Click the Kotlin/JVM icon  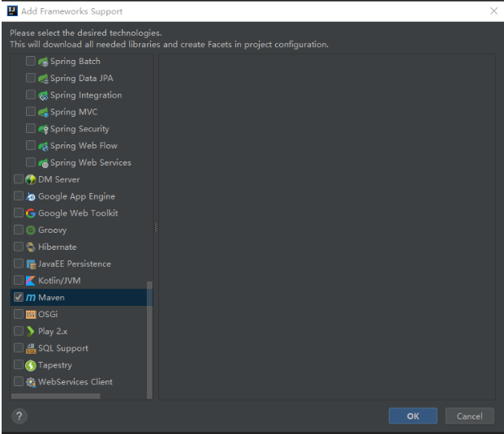click(31, 281)
